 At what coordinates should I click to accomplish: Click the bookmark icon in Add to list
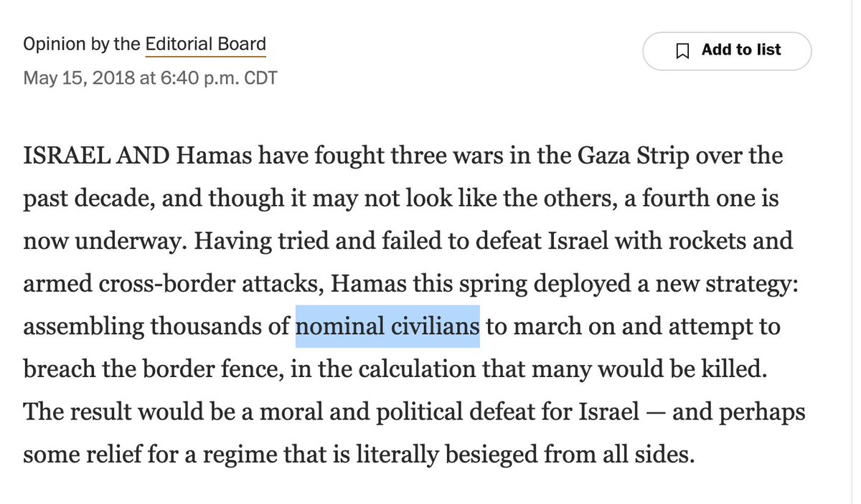point(683,51)
